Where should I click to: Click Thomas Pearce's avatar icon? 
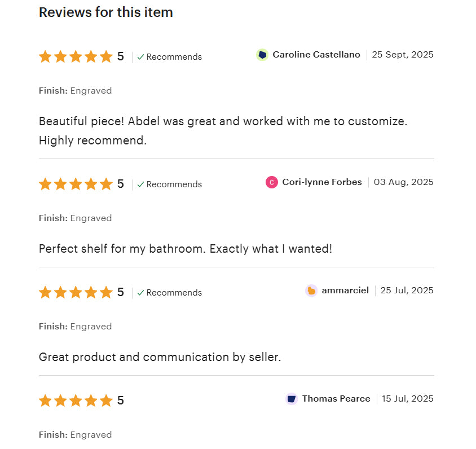(292, 399)
